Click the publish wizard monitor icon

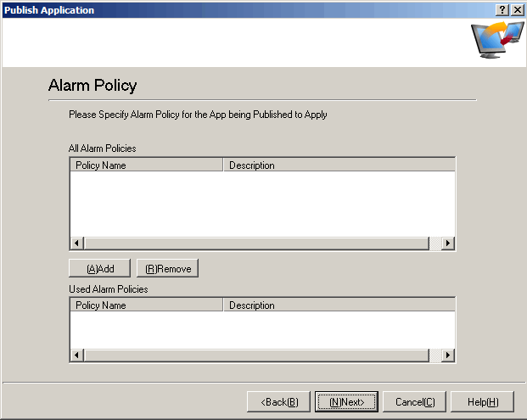pos(496,40)
